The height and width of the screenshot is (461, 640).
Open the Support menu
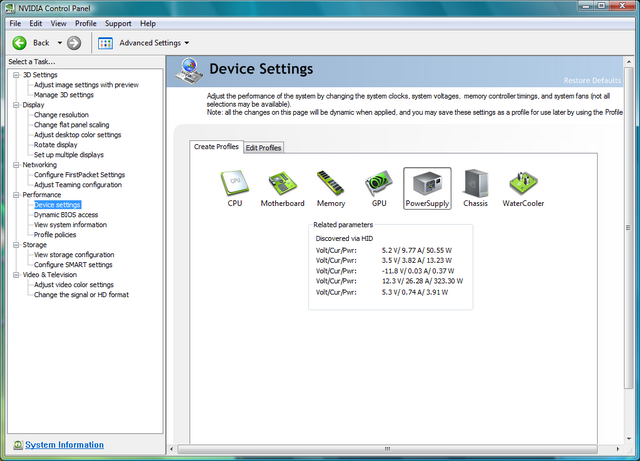click(118, 24)
